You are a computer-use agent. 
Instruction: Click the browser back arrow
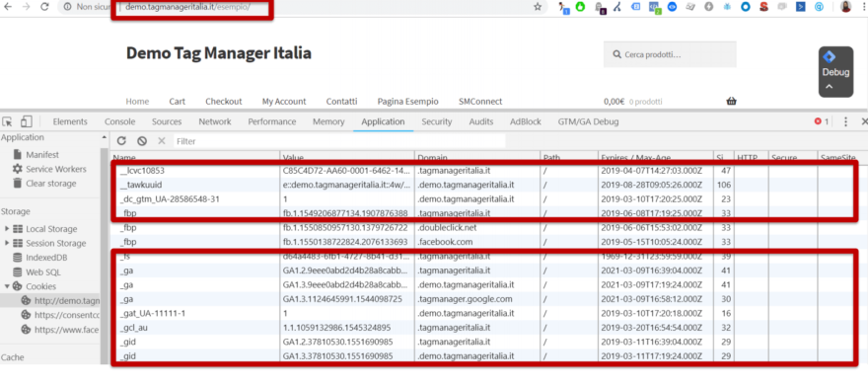tap(8, 7)
